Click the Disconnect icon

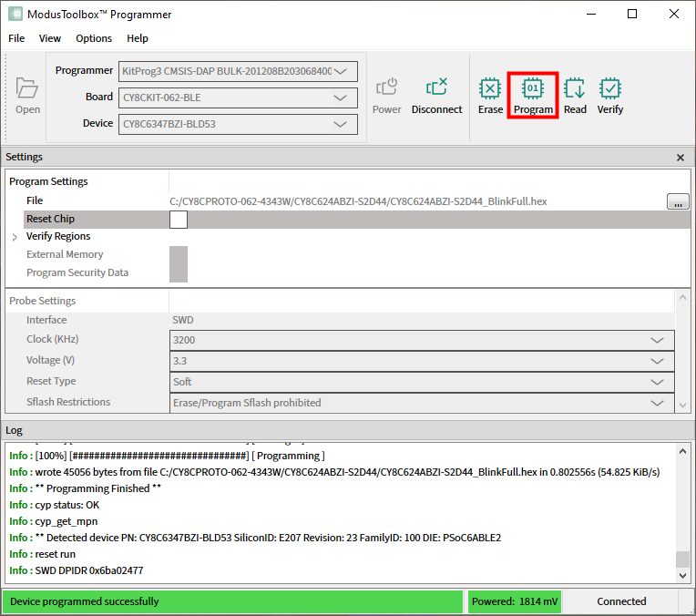pyautogui.click(x=436, y=88)
